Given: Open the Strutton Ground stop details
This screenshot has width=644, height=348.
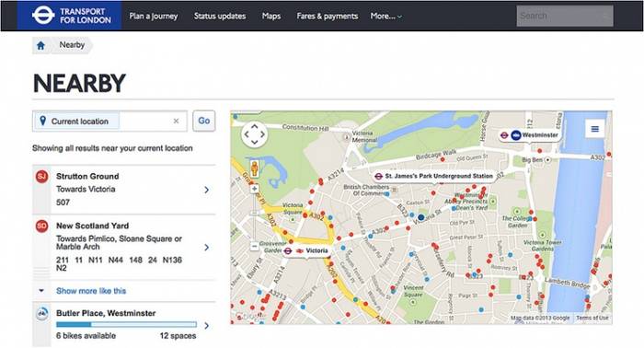Looking at the screenshot, I should 123,189.
